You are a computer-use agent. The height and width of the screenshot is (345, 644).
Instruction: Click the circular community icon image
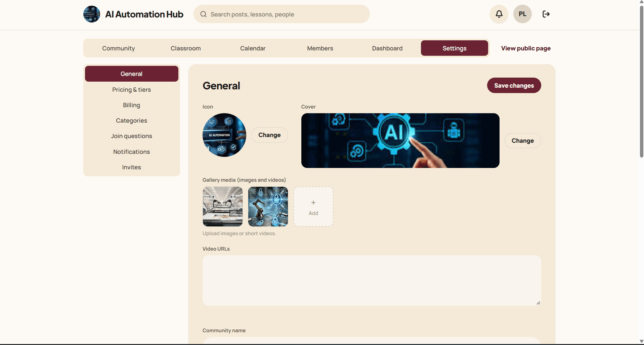pos(224,135)
